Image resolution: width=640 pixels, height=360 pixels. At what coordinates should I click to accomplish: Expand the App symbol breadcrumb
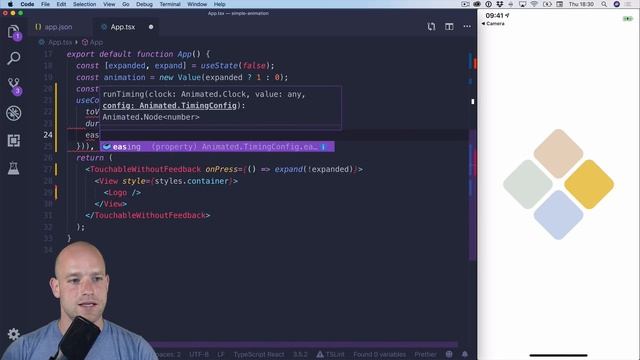[x=93, y=42]
